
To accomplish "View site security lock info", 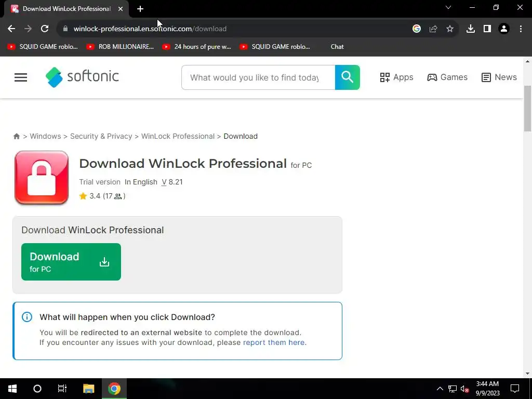I will 65,29.
